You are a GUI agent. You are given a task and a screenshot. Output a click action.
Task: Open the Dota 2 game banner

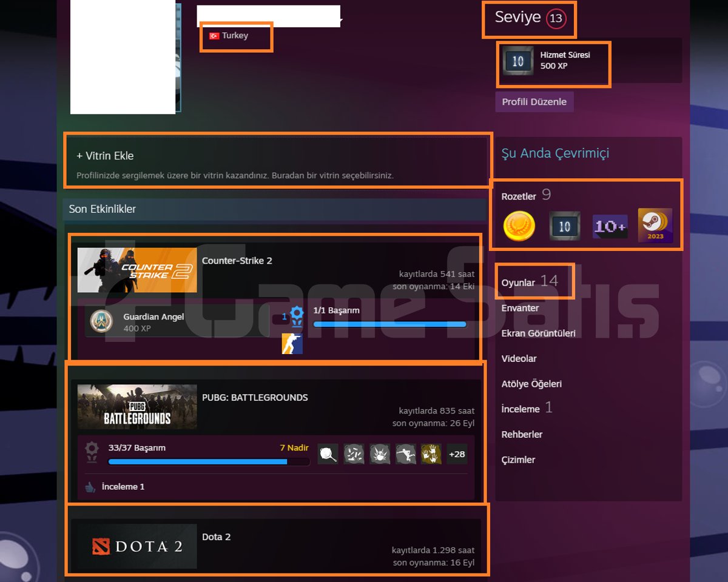click(x=137, y=546)
